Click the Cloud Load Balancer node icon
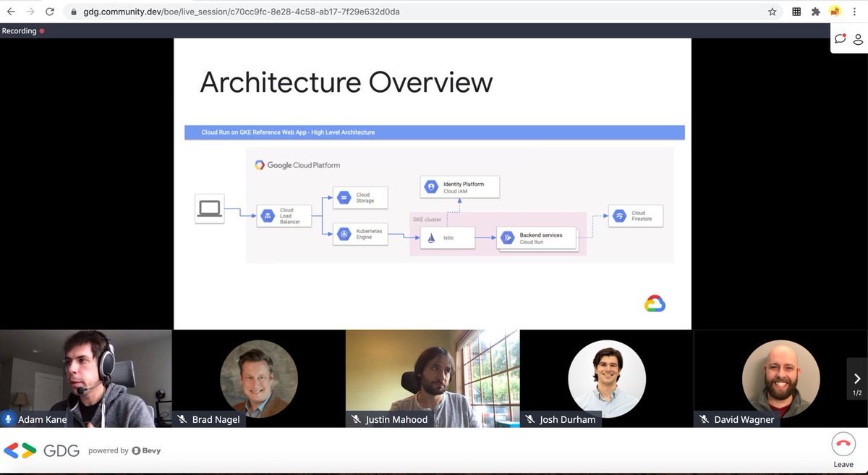Image resolution: width=868 pixels, height=475 pixels. point(267,216)
